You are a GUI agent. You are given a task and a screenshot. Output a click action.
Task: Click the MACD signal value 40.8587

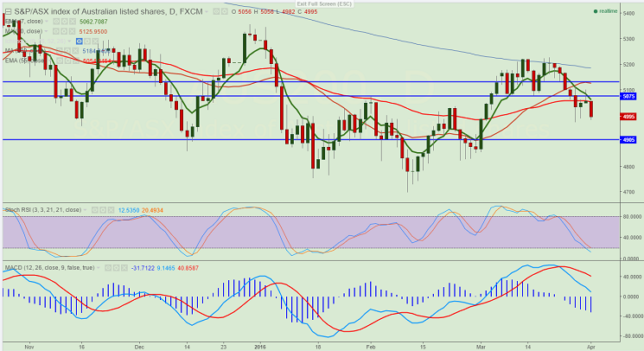(188, 268)
